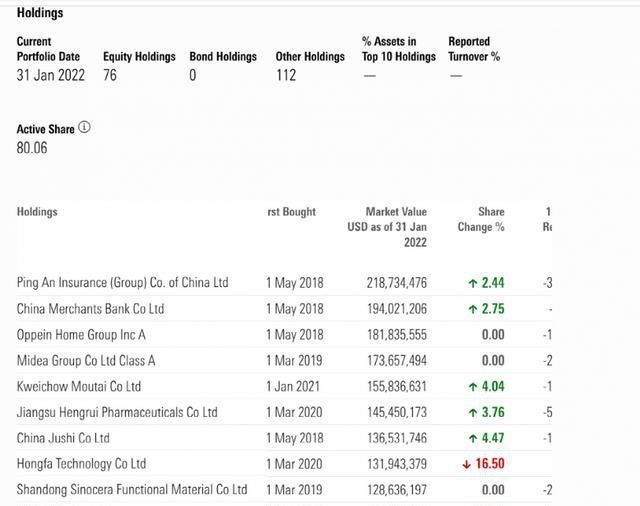Select the market value 131,943,379
Viewport: 640px width, 506px height.
pos(397,464)
